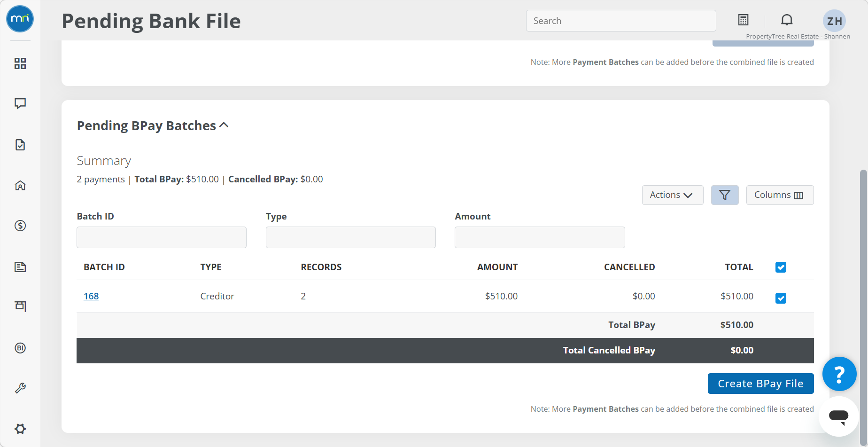Toggle the filter funnel button

point(725,195)
